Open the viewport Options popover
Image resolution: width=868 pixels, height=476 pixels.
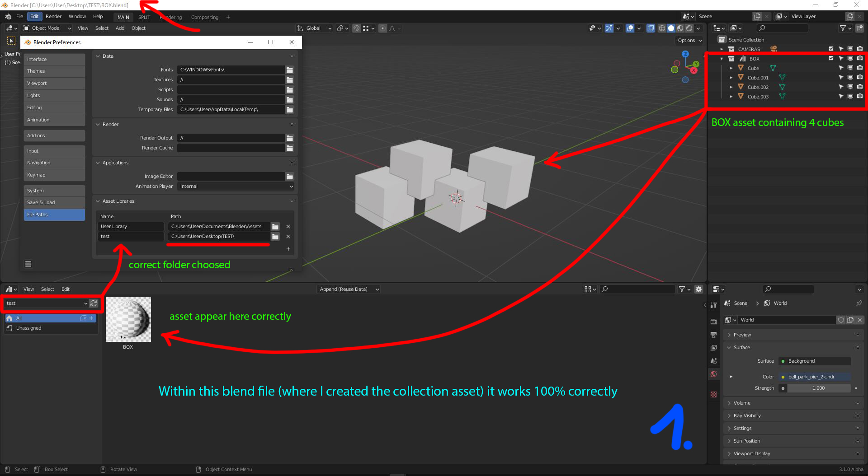coord(689,41)
